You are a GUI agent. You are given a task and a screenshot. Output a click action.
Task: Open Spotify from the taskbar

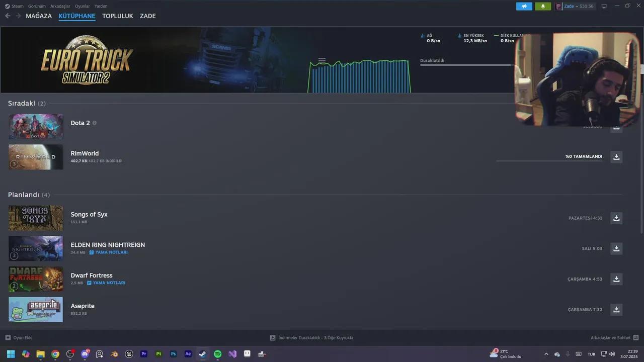217,354
